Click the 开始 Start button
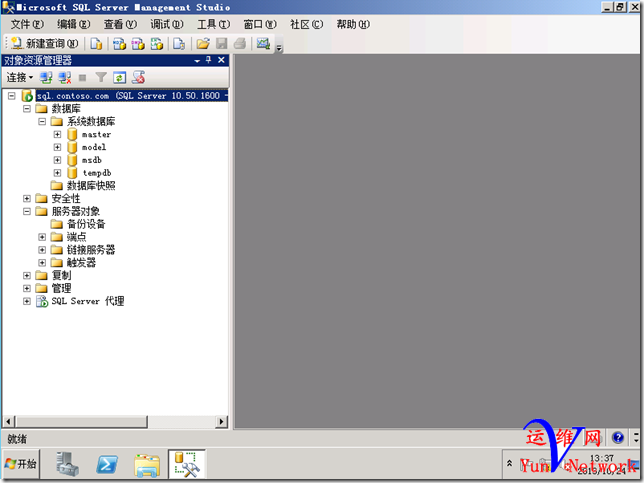The width and height of the screenshot is (644, 483). pyautogui.click(x=21, y=465)
